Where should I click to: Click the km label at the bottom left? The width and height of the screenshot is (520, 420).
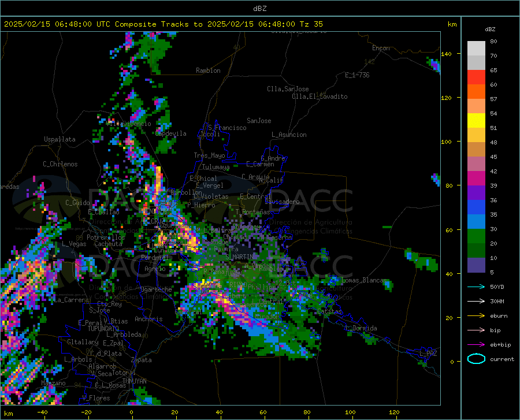pyautogui.click(x=8, y=414)
